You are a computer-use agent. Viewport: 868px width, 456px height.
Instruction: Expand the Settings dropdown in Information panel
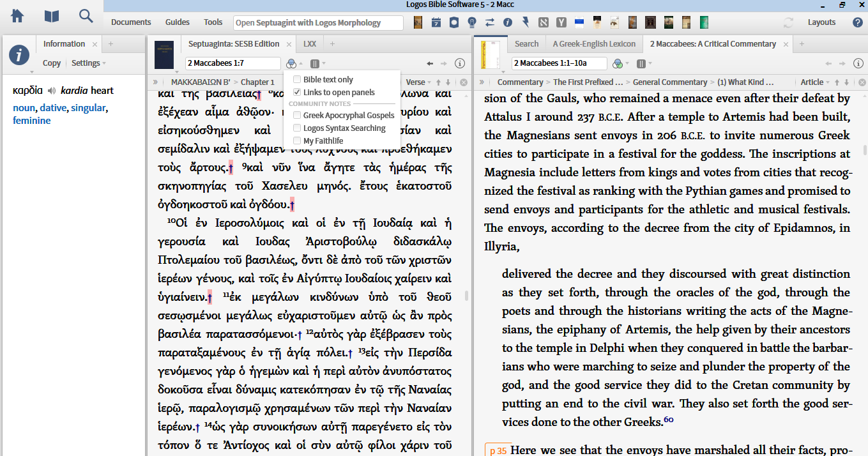point(89,63)
